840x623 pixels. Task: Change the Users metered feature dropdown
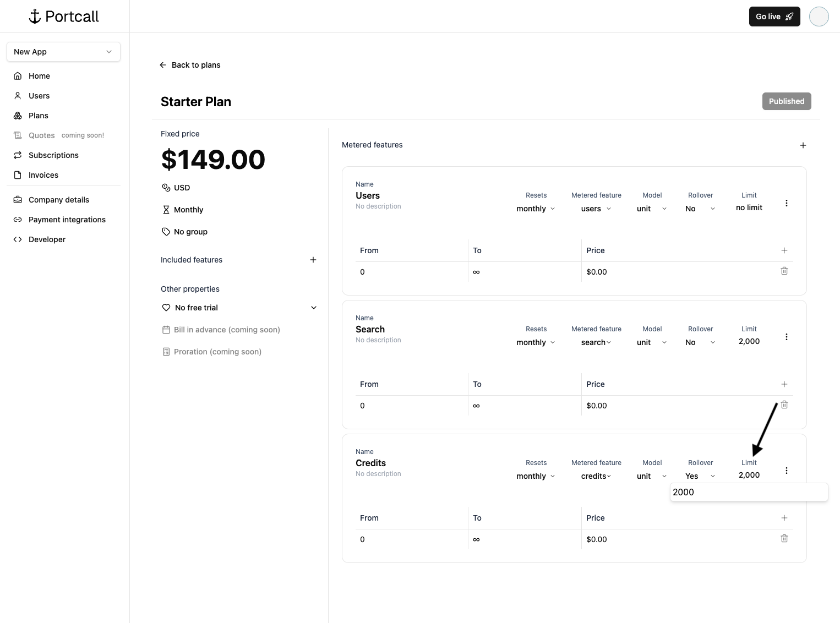[x=596, y=209]
